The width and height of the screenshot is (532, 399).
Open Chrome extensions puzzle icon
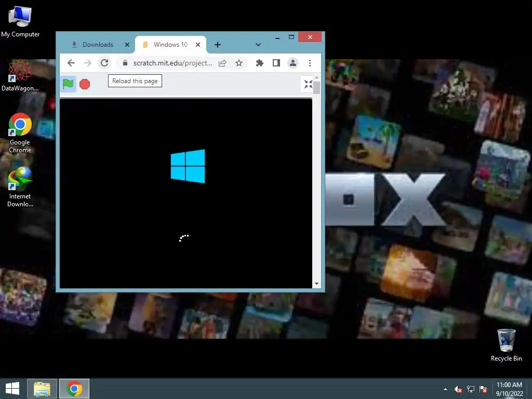pyautogui.click(x=260, y=63)
